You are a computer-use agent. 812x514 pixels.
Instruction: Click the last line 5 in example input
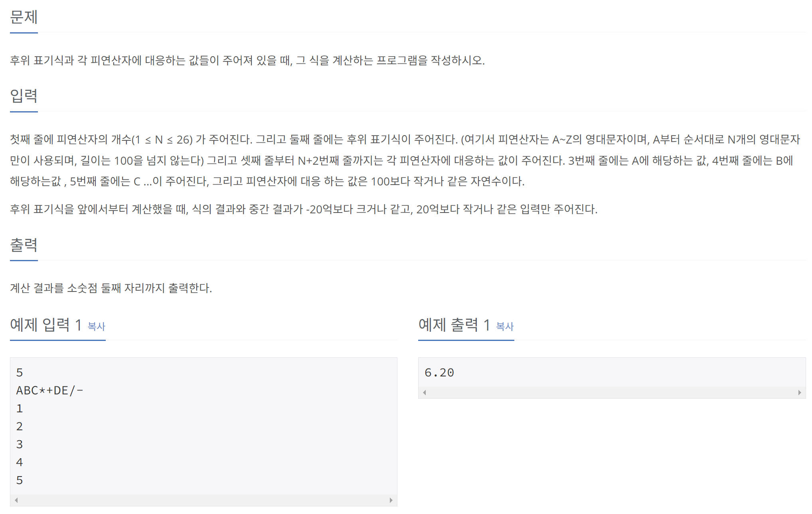[20, 480]
